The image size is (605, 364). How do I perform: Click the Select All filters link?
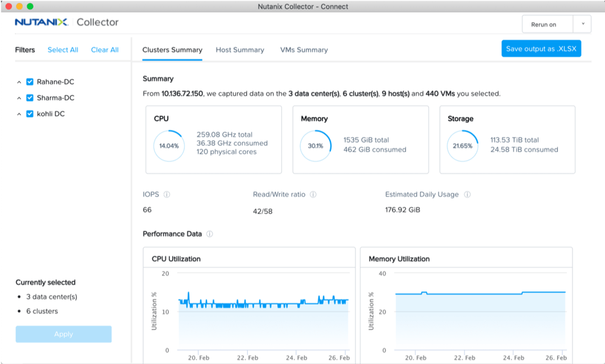pyautogui.click(x=63, y=50)
